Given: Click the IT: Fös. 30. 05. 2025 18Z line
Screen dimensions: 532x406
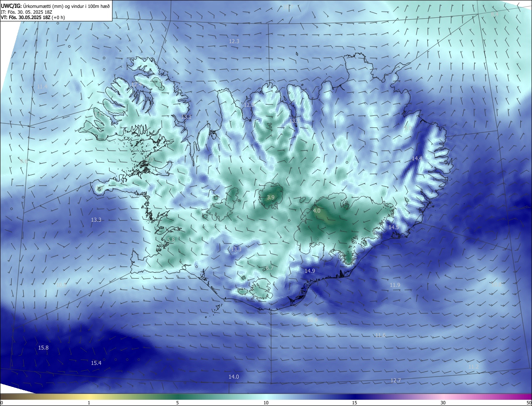Looking at the screenshot, I should [x=26, y=12].
